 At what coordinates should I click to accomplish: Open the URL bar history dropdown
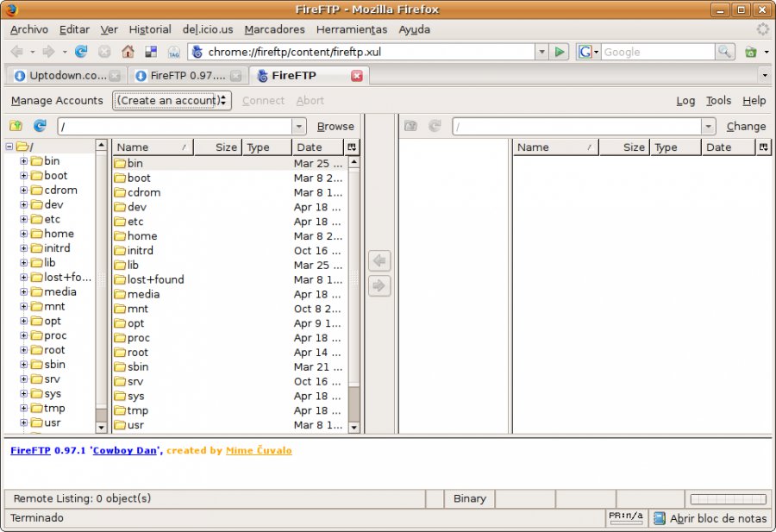[x=542, y=52]
